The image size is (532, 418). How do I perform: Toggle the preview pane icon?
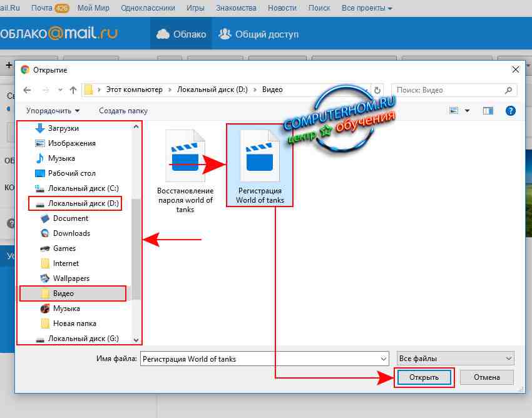(488, 111)
